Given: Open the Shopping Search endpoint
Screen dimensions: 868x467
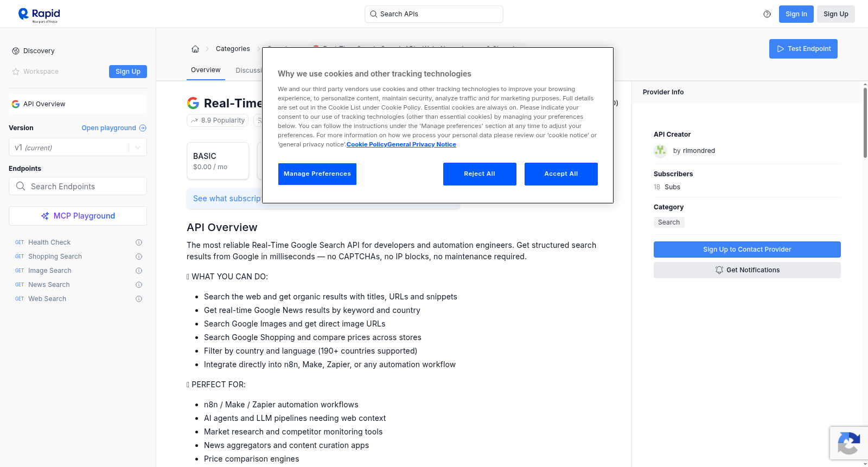Looking at the screenshot, I should tap(55, 257).
